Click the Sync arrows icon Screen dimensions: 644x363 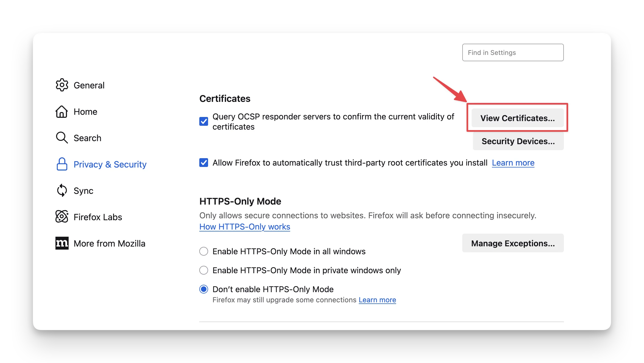tap(62, 191)
